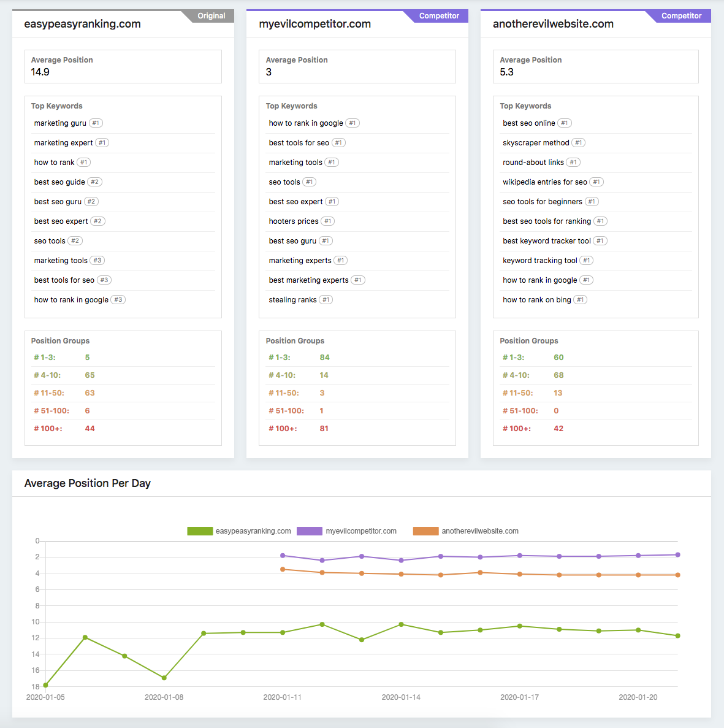
Task: Click the green data point for 2020-01-08
Action: point(164,678)
